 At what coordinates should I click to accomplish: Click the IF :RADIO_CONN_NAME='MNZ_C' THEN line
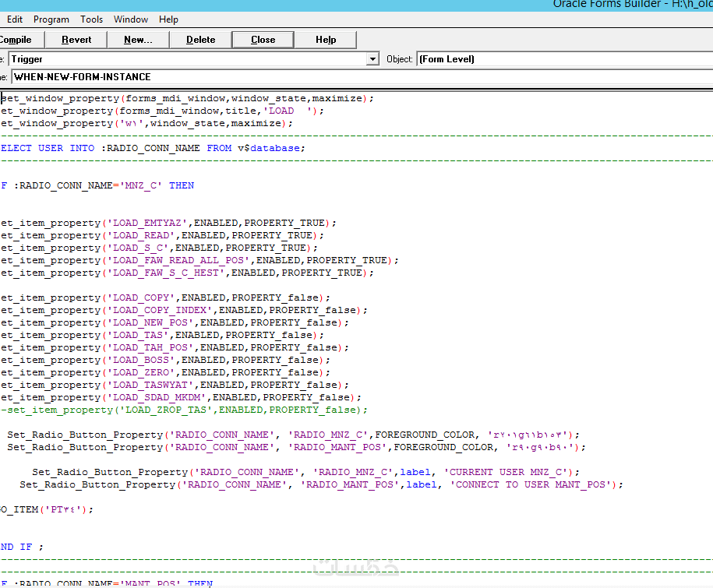(97, 185)
